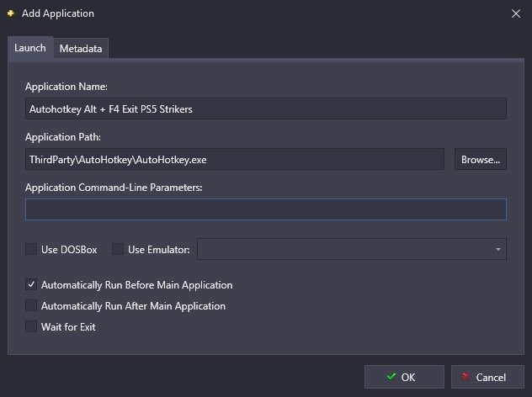Screen dimensions: 532x397
Task: Click the red X icon on Cancel
Action: click(x=465, y=376)
